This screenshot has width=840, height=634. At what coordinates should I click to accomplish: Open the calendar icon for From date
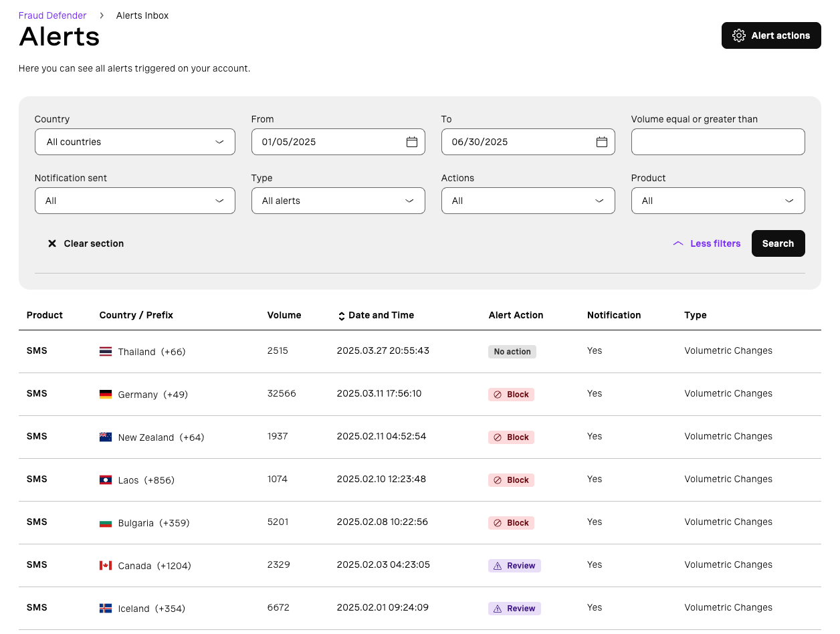[412, 141]
